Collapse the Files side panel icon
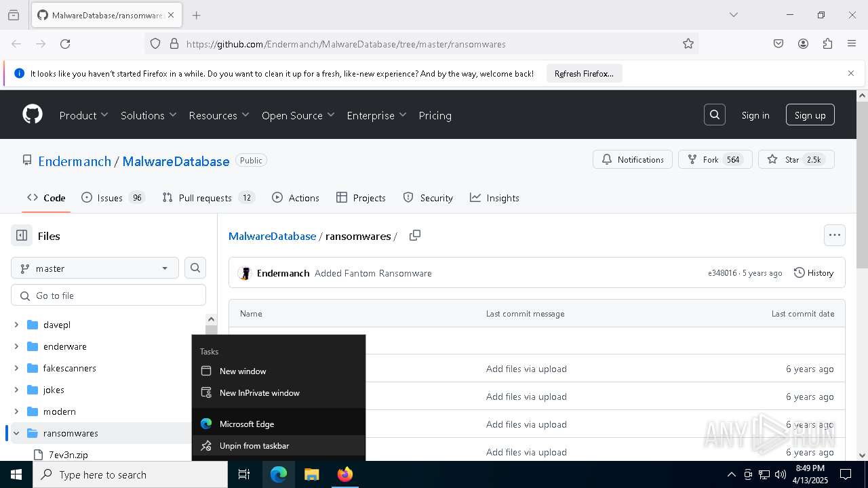Screen dimensions: 868x488 click(x=22, y=236)
